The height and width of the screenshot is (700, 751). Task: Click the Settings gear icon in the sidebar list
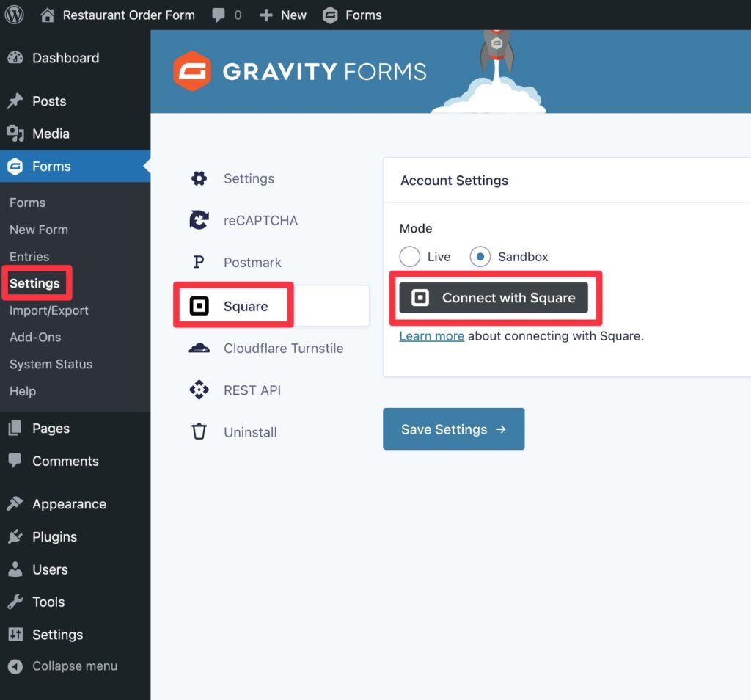point(198,178)
